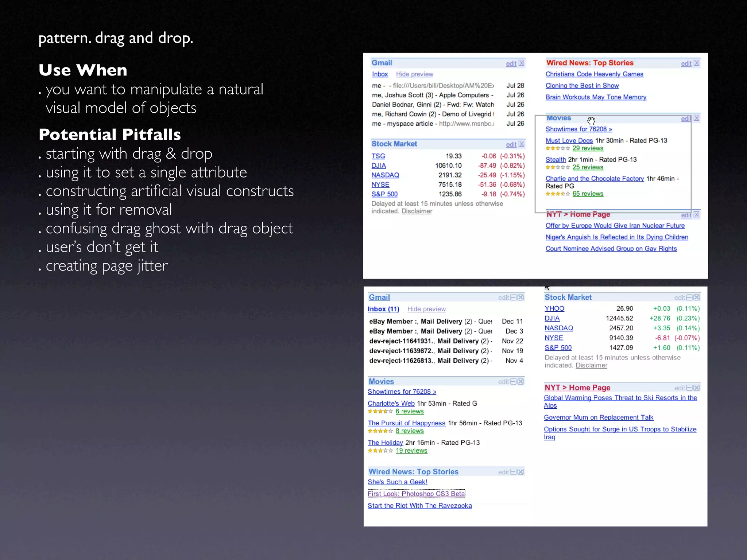Close the Gmail module in the upper screenshot
This screenshot has height=560, width=747.
(x=522, y=63)
